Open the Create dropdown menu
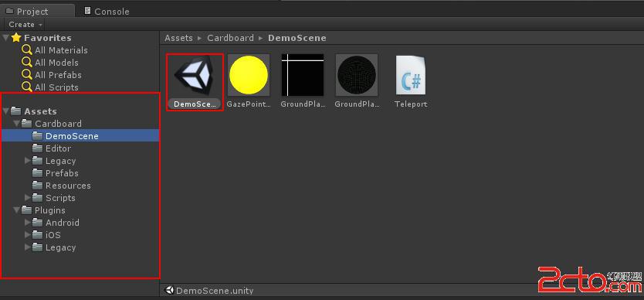 point(25,25)
